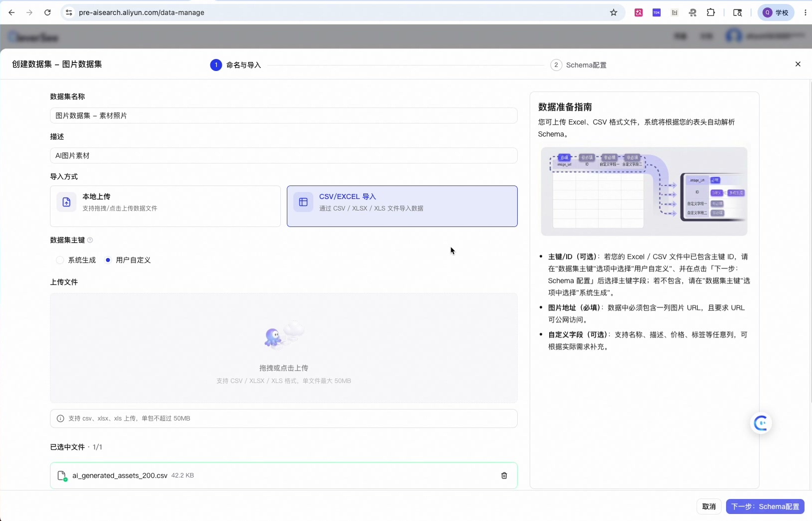Open the purple TDK extension icon
The image size is (812, 521).
(657, 12)
